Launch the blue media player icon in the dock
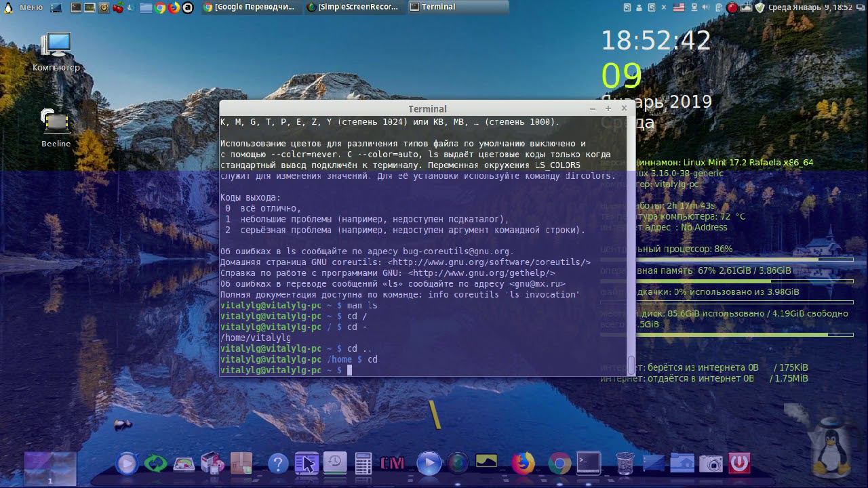The height and width of the screenshot is (488, 868). (127, 464)
